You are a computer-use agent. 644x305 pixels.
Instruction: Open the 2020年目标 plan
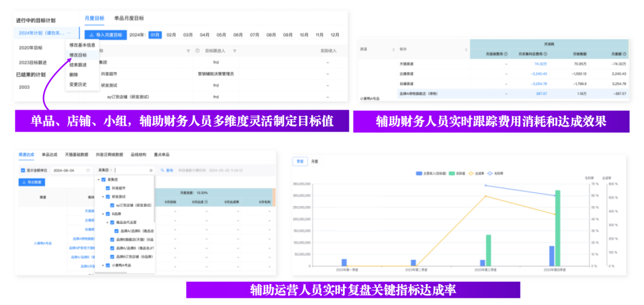pyautogui.click(x=31, y=48)
